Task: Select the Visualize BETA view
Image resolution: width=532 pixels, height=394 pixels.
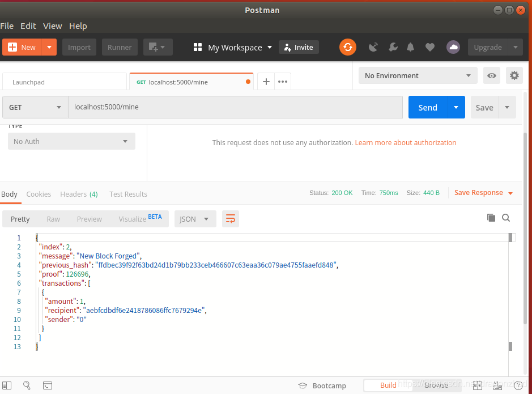Action: 140,218
